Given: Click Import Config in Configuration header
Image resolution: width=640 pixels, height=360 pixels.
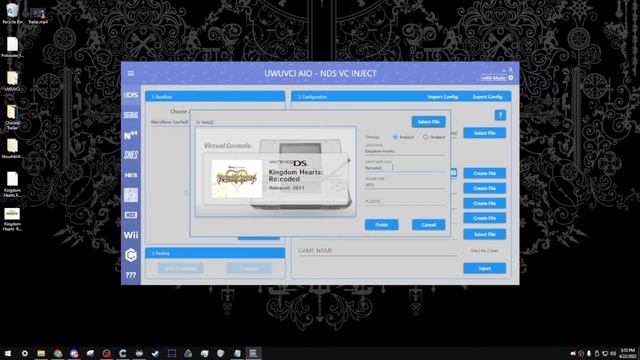Looking at the screenshot, I should click(x=442, y=97).
